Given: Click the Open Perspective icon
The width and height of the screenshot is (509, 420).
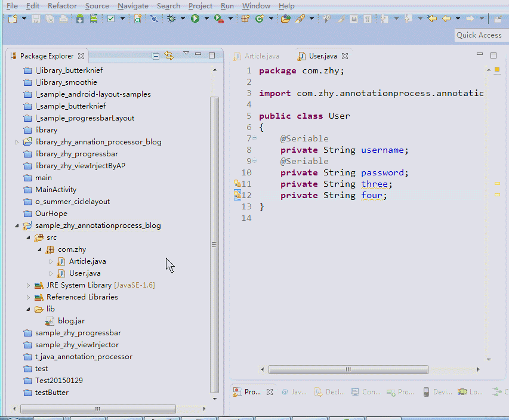Looking at the screenshot, I should pyautogui.click(x=498, y=19).
